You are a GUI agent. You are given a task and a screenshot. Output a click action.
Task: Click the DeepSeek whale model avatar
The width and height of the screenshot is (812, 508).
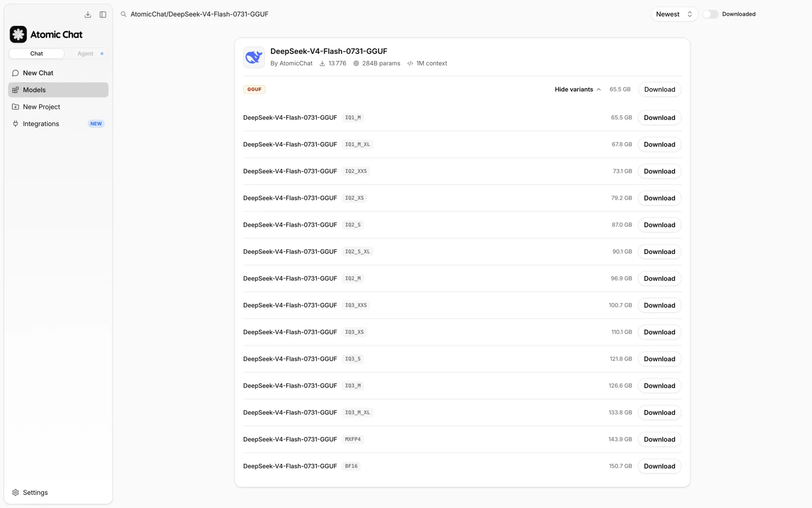[x=254, y=57]
